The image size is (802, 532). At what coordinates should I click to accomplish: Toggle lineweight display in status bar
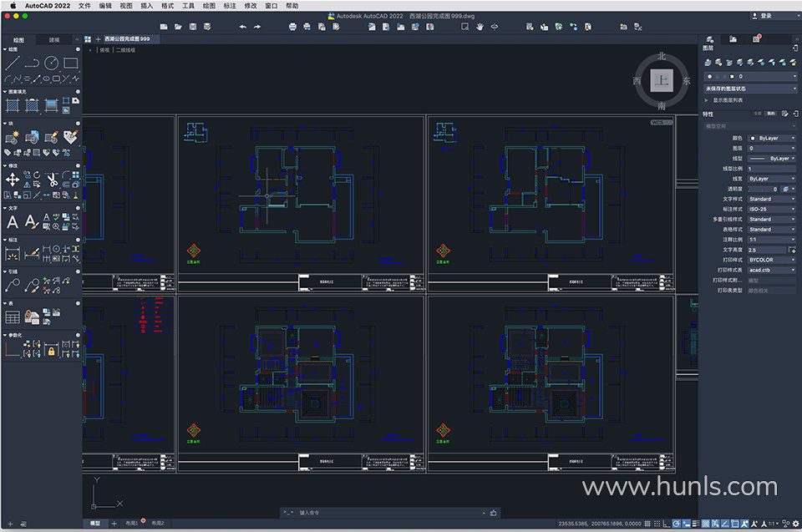pyautogui.click(x=696, y=524)
